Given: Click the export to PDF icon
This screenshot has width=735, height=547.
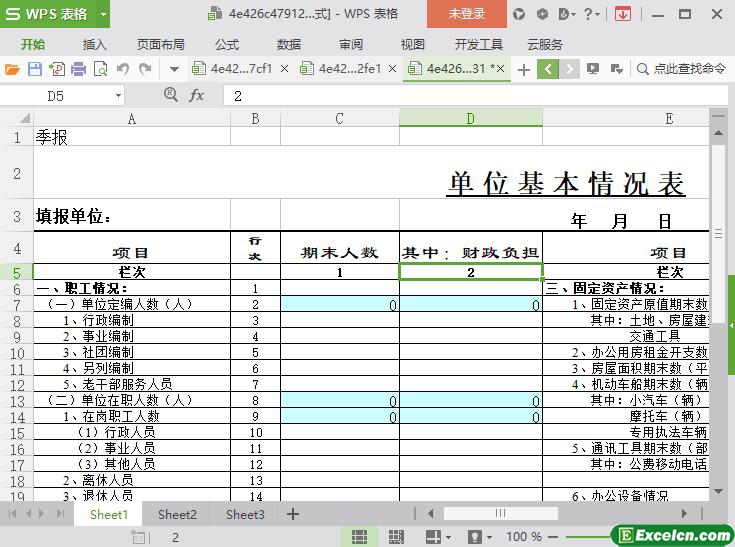Looking at the screenshot, I should 57,69.
